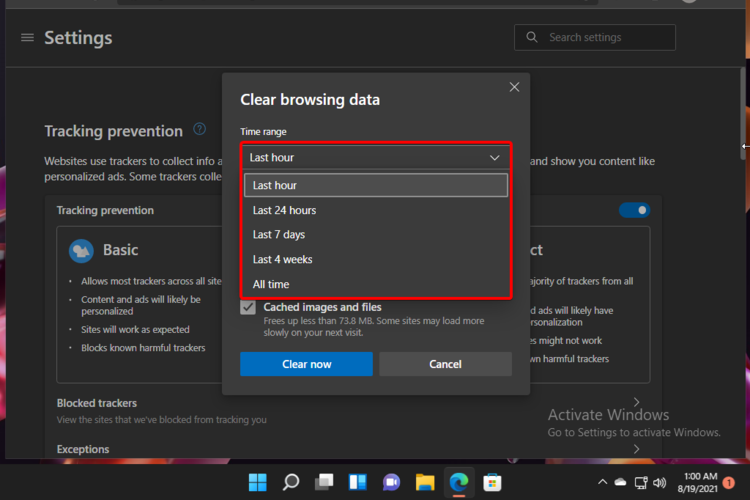Click the volume speaker tray icon
The image size is (750, 500).
pos(660,482)
